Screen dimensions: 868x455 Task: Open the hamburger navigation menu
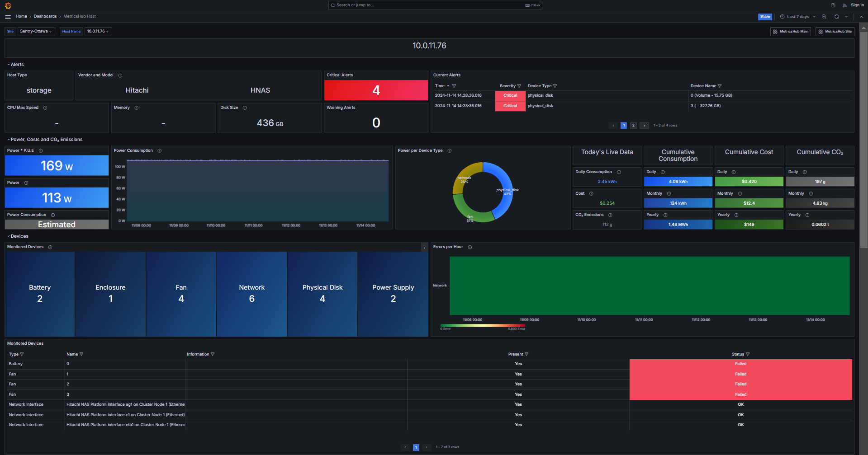[8, 17]
